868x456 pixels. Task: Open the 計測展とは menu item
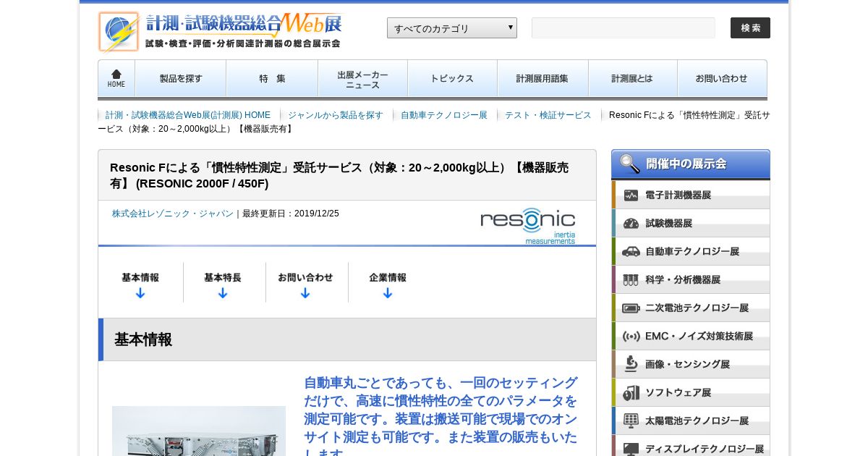coord(633,78)
